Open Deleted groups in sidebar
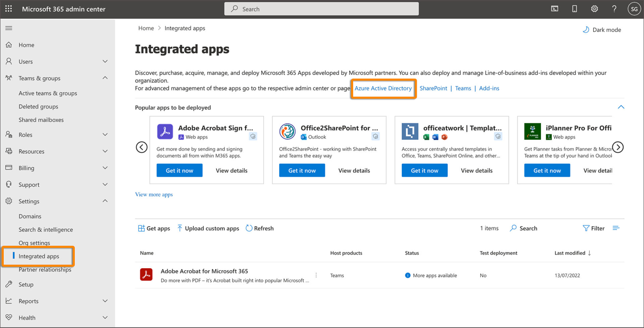 [38, 106]
